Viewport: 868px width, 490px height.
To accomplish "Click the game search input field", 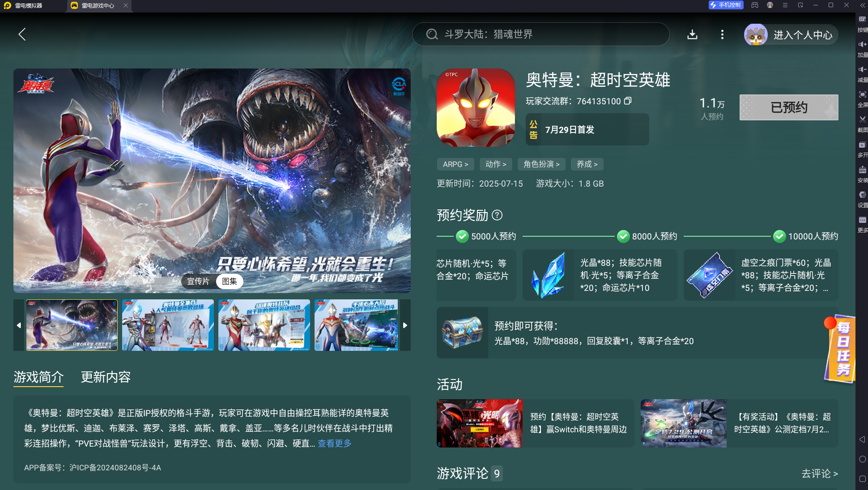I will [x=540, y=34].
